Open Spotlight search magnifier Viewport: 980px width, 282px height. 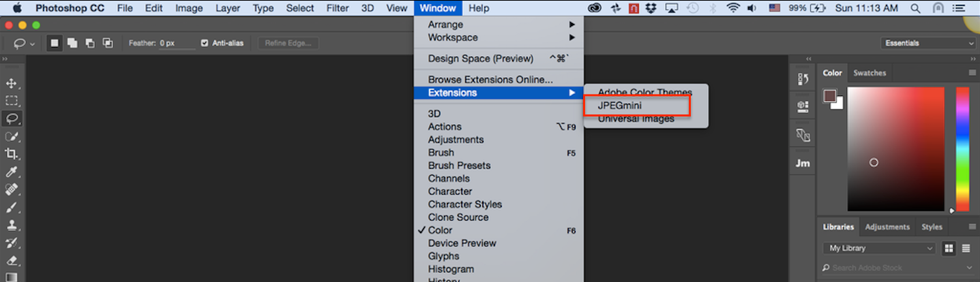tap(915, 8)
